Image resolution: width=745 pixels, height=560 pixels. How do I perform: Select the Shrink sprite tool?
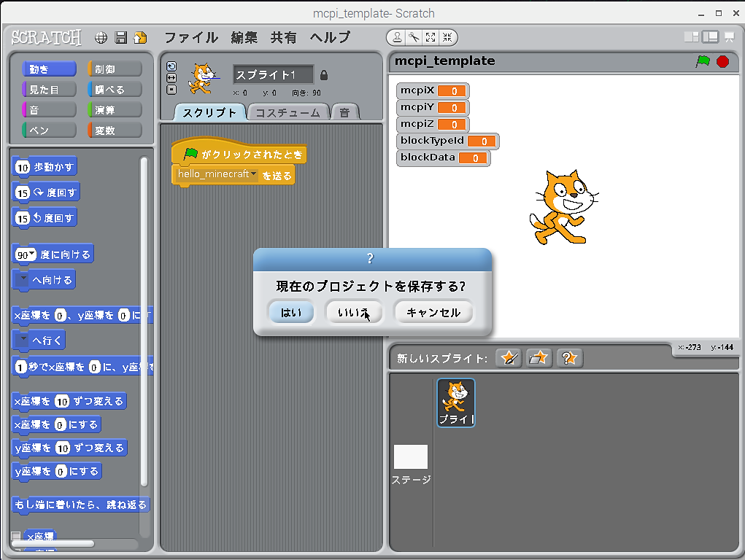tap(447, 37)
